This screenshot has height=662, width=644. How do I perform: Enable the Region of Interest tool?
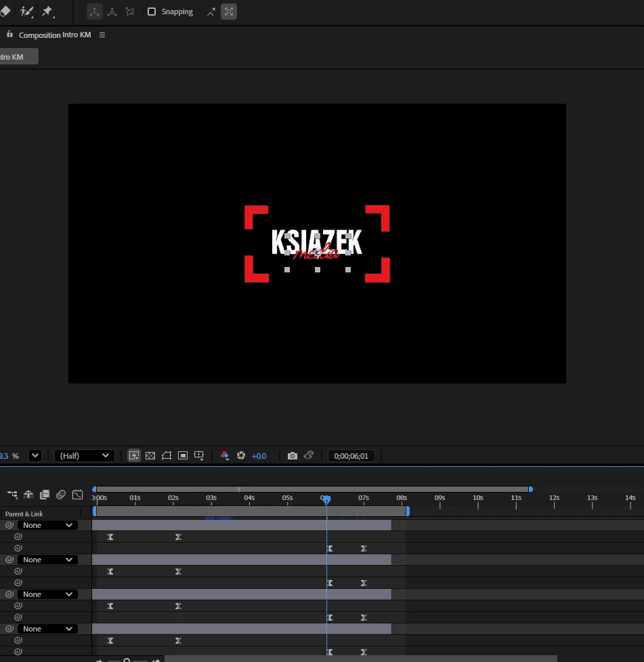[x=183, y=455]
